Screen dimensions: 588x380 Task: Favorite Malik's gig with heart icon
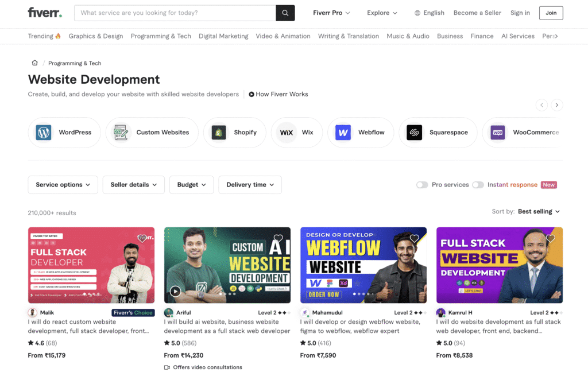click(x=142, y=238)
